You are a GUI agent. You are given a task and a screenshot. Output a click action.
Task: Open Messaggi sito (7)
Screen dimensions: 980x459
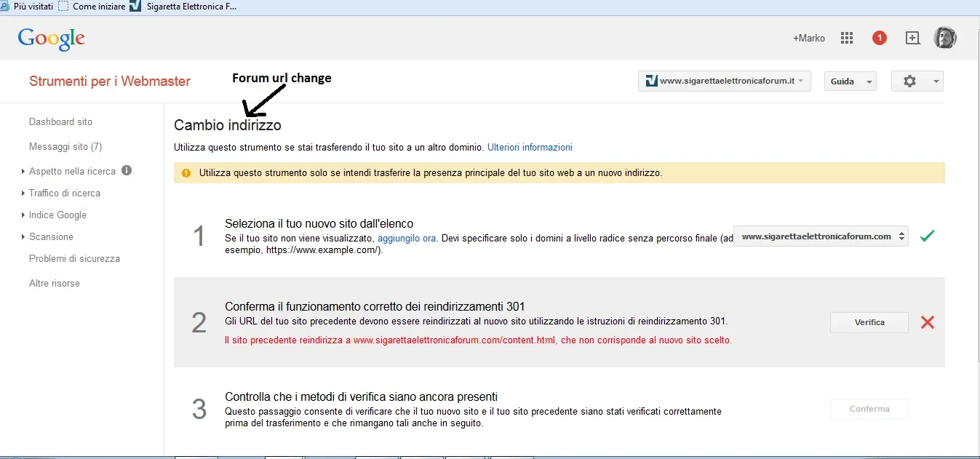tap(65, 147)
